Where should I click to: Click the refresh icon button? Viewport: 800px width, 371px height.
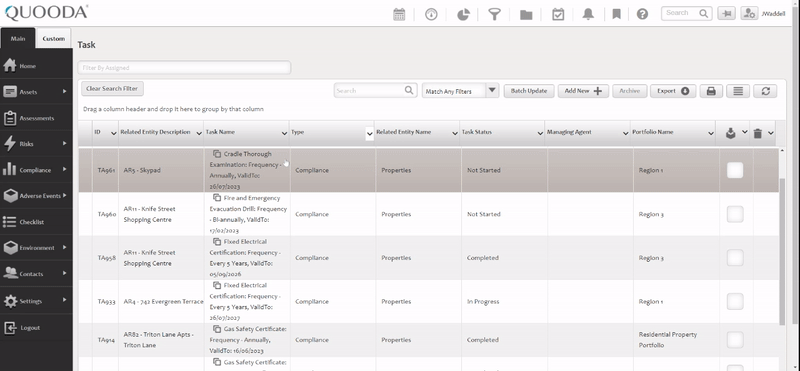[765, 91]
